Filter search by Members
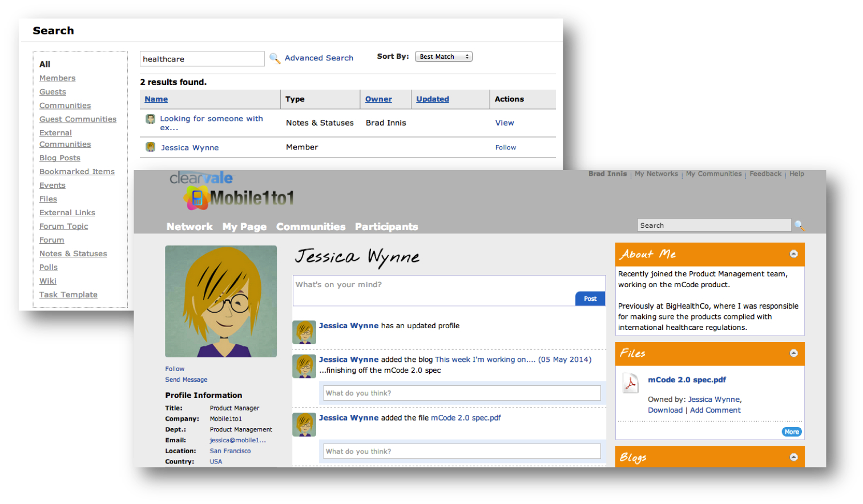Screen dimensions: 863x504 click(x=57, y=78)
